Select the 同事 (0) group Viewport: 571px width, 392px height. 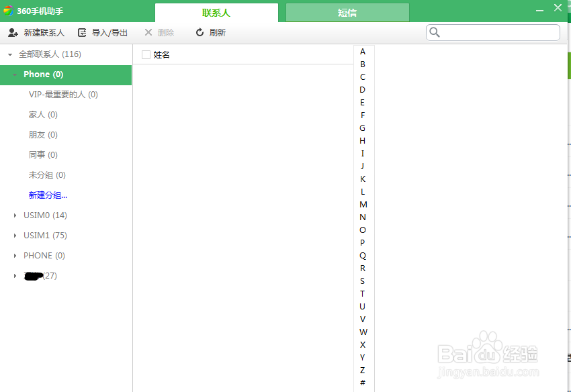(43, 154)
